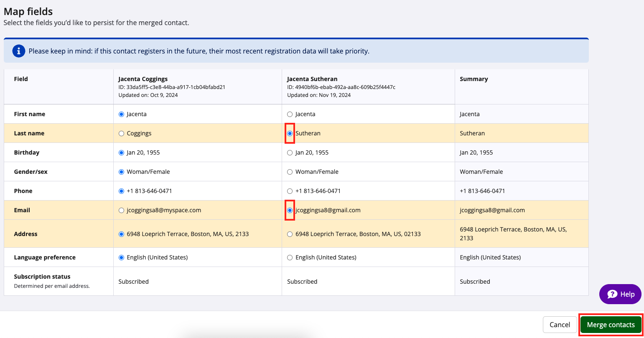This screenshot has width=644, height=338.
Task: Select Jacenta first name under Coggings column
Action: (122, 114)
